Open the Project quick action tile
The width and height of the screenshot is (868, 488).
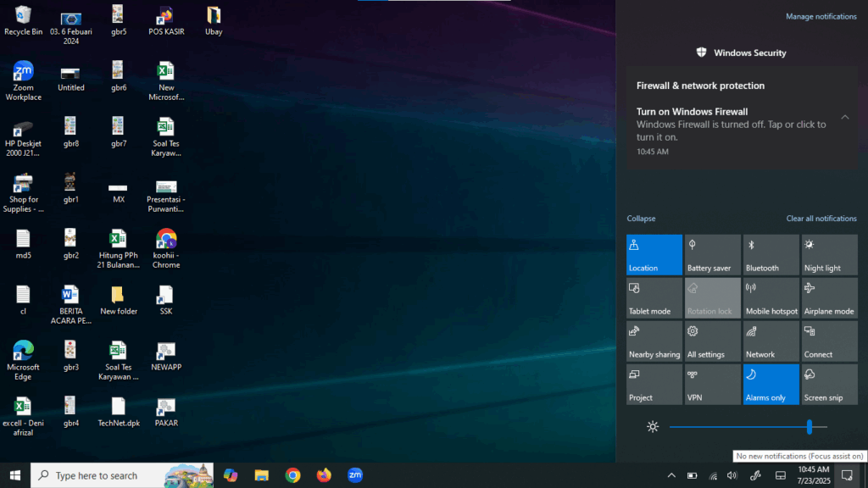tap(654, 384)
